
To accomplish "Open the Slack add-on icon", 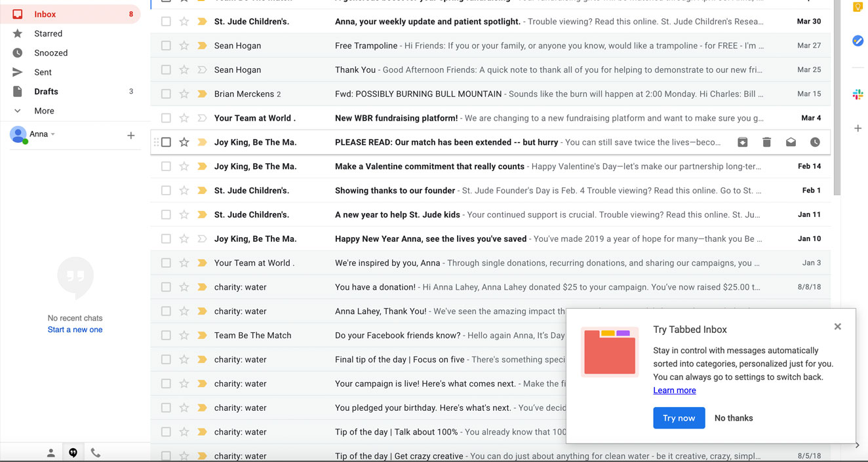I will pos(858,95).
